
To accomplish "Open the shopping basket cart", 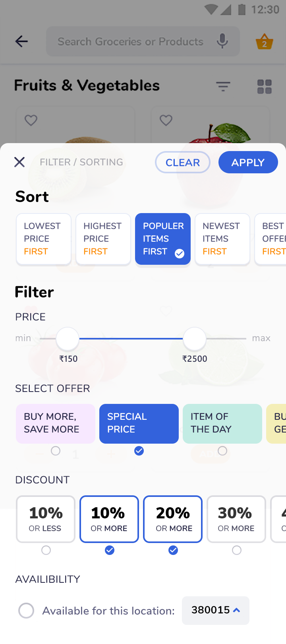I will (264, 41).
